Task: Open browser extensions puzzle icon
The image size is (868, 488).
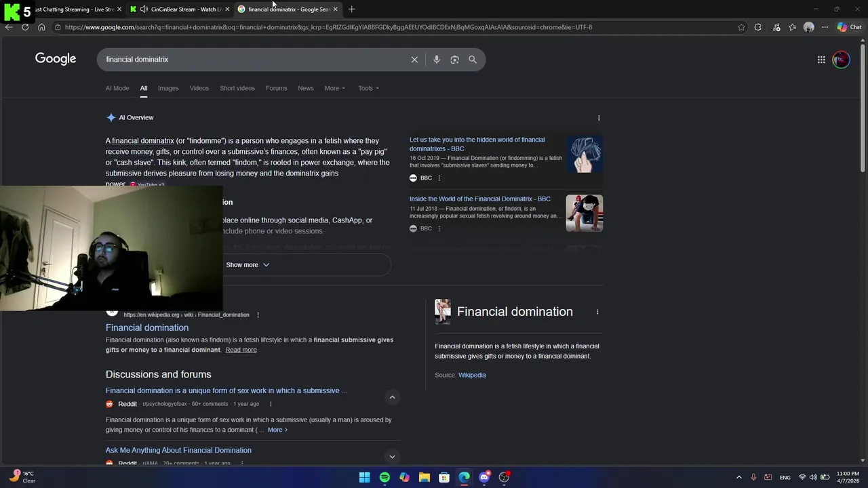Action: (757, 27)
